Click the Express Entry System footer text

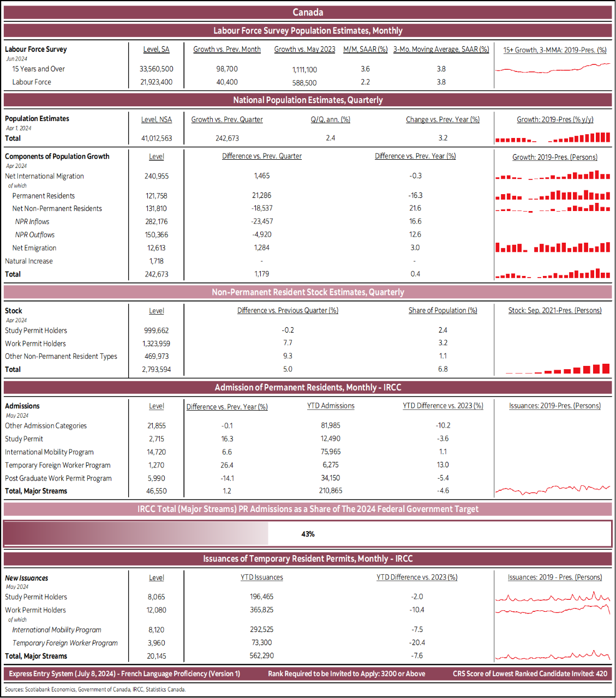[x=124, y=673]
